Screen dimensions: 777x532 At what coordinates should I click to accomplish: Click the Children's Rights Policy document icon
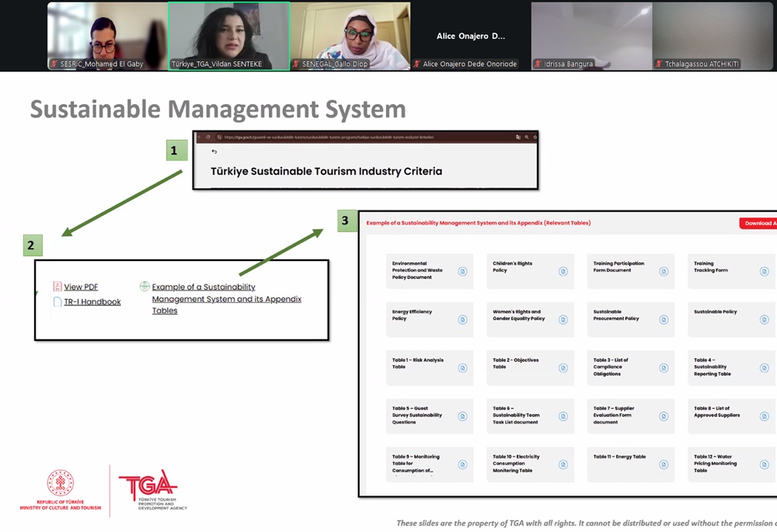[563, 271]
